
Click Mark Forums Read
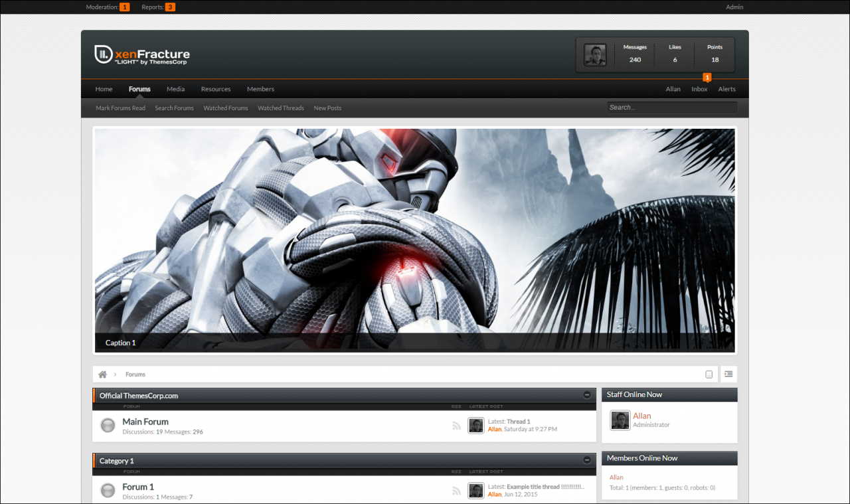[120, 108]
